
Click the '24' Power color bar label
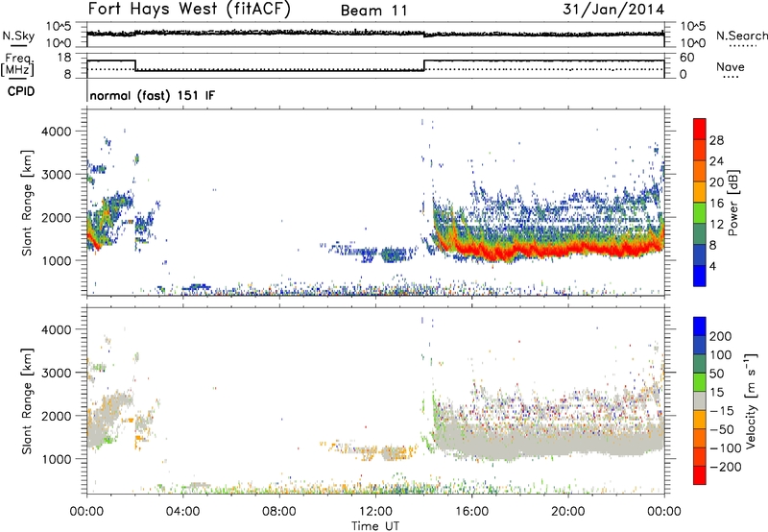click(x=716, y=161)
